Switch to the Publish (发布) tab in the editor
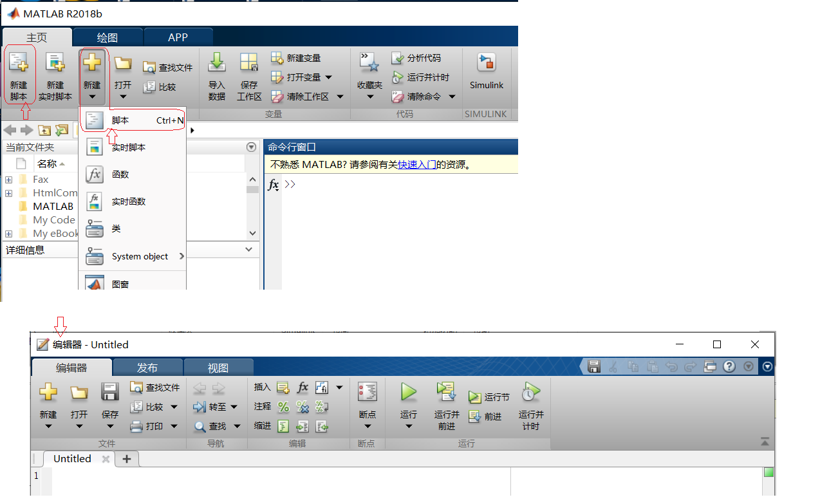 147,368
